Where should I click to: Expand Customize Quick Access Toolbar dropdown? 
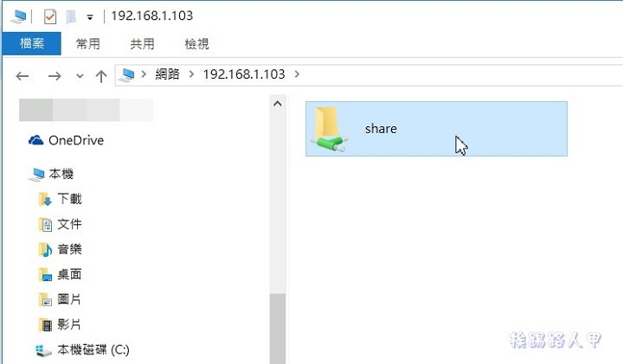pyautogui.click(x=90, y=17)
